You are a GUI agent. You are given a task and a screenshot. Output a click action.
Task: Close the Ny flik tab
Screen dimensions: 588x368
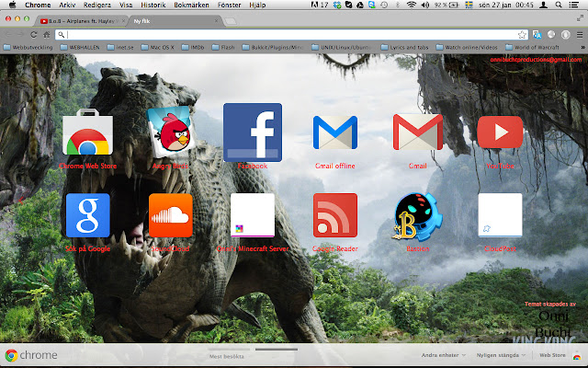point(216,21)
